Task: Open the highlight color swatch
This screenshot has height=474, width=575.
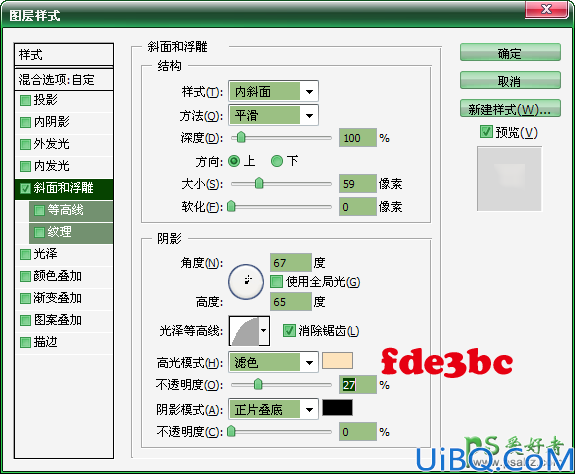Action: [337, 361]
